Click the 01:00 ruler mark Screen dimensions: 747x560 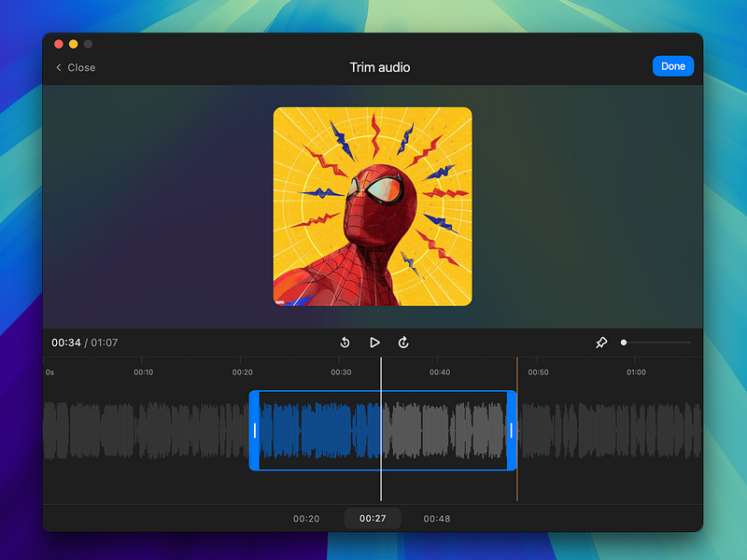pos(637,372)
